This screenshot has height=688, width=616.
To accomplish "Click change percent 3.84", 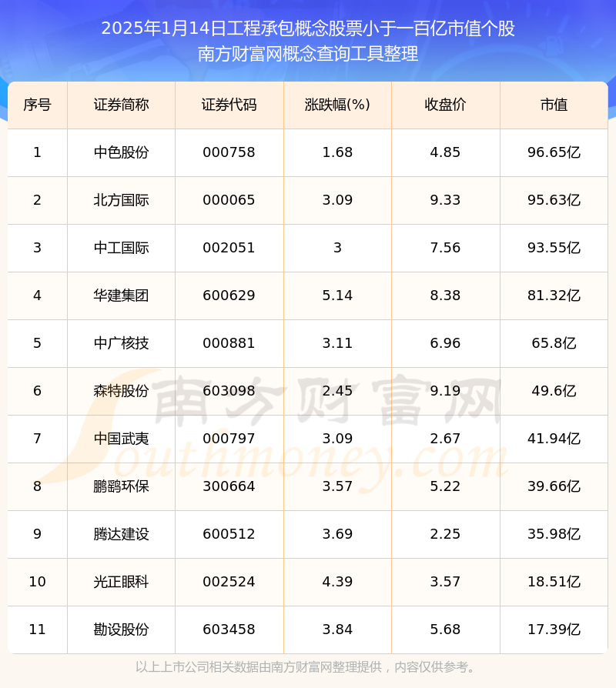I will pos(337,630).
